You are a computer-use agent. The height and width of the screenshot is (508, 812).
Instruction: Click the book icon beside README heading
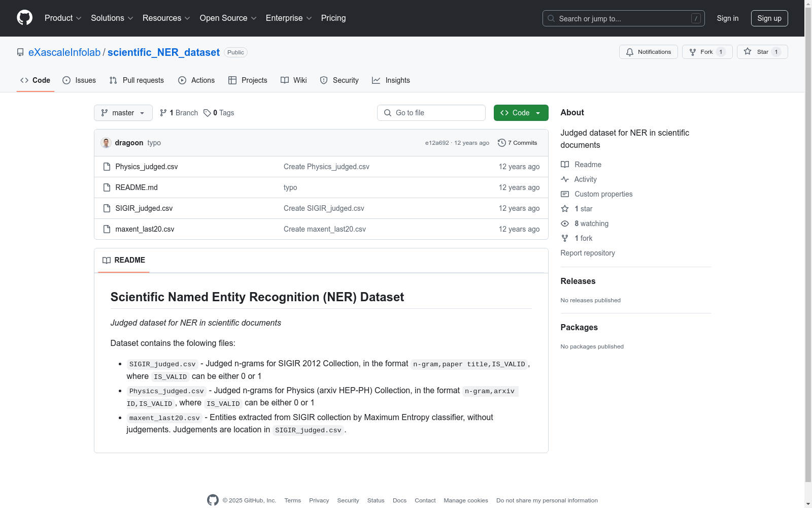tap(107, 260)
